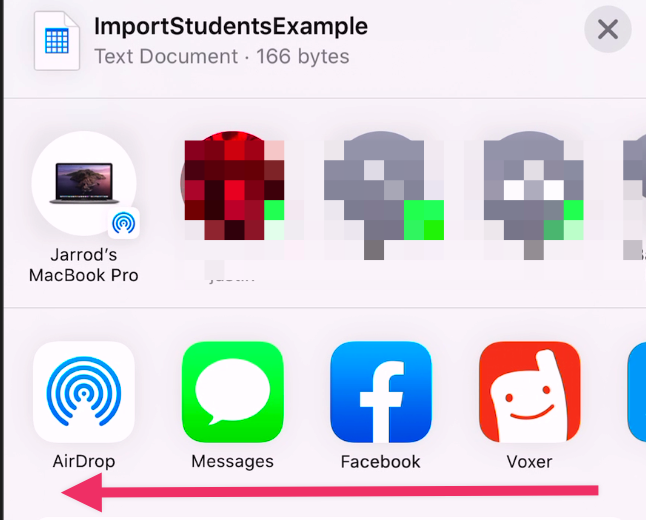Select Jarrod's MacBook Pro laptop thumbnail
646x520 pixels.
point(84,183)
